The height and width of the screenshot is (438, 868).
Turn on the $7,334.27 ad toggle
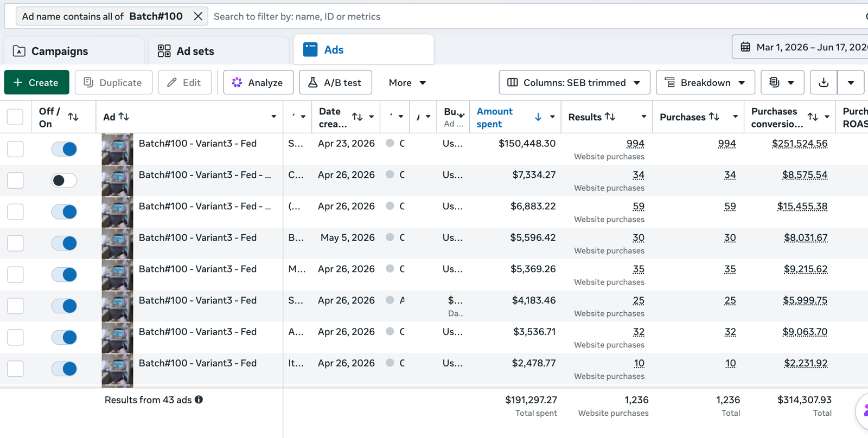(x=64, y=181)
